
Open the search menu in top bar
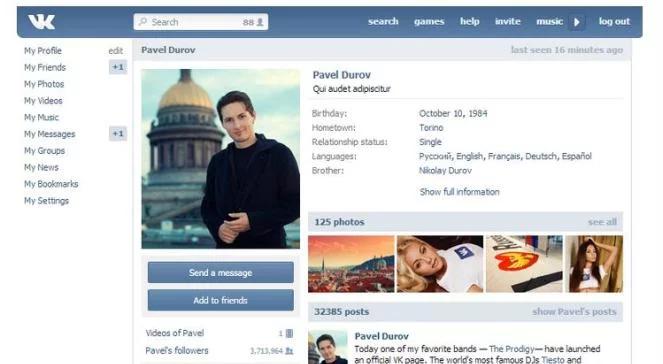[383, 22]
